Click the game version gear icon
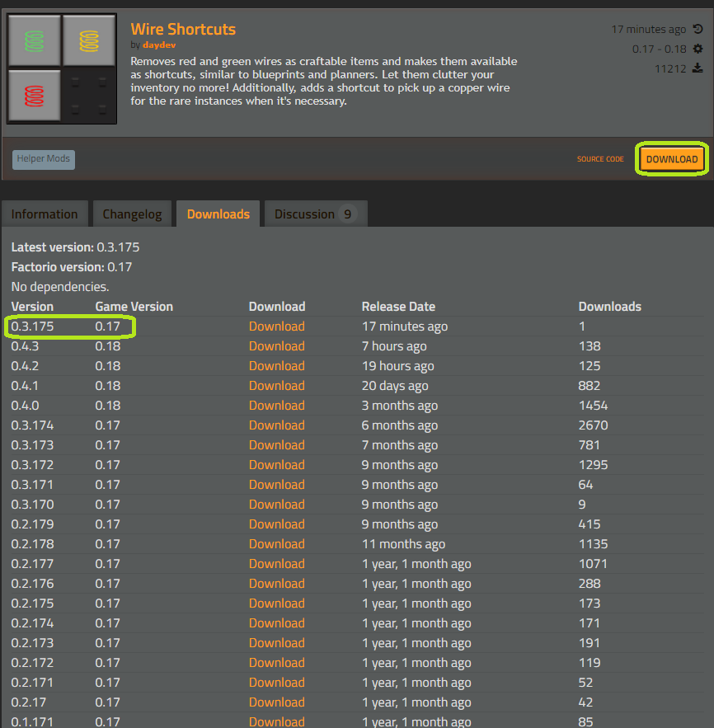 coord(698,49)
